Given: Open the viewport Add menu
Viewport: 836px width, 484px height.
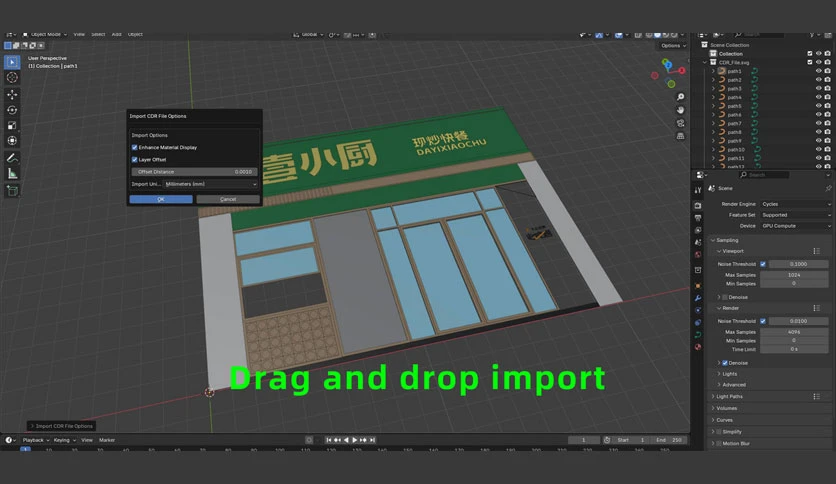Looking at the screenshot, I should [x=117, y=35].
